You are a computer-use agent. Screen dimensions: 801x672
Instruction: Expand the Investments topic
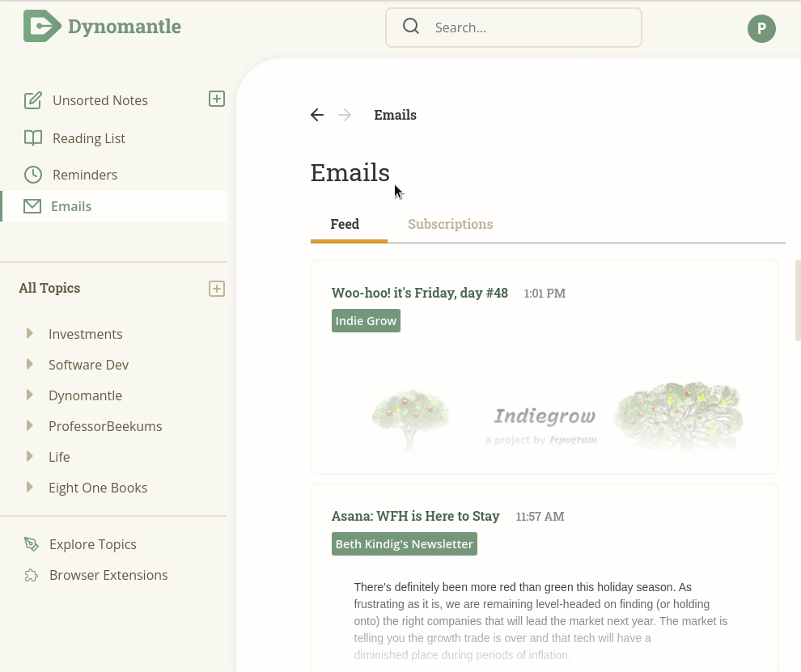pos(30,333)
